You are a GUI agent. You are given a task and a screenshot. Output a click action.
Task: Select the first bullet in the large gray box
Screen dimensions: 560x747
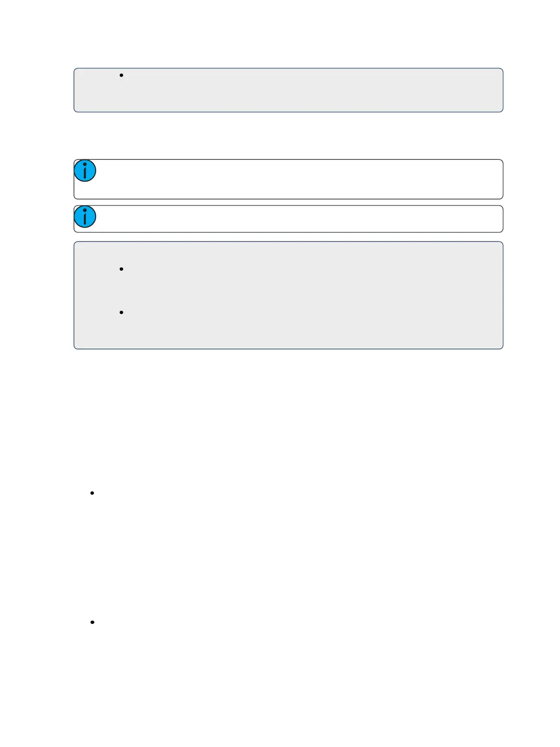pyautogui.click(x=122, y=269)
